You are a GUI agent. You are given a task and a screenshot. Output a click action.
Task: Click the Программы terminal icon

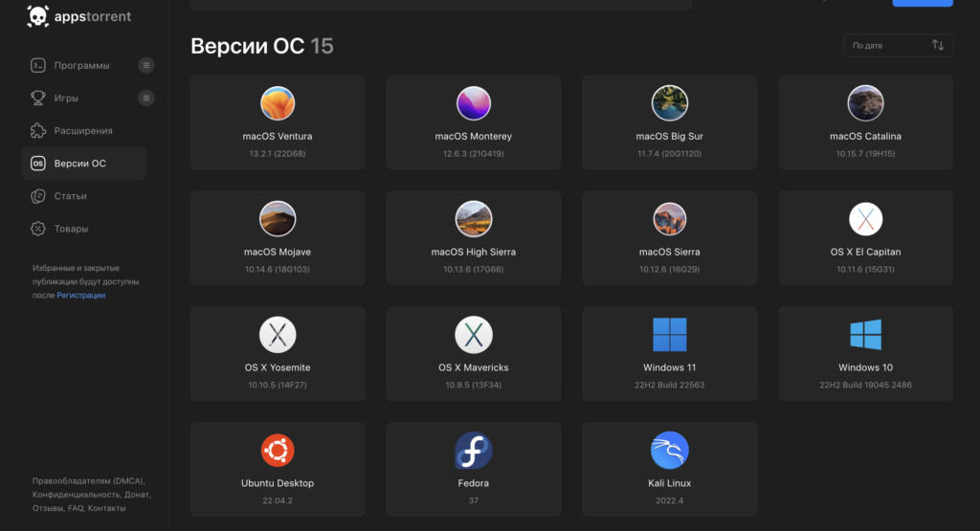tap(38, 65)
